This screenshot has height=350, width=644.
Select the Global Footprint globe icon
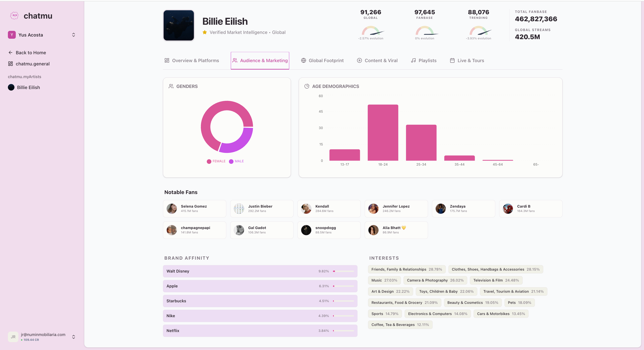click(304, 60)
